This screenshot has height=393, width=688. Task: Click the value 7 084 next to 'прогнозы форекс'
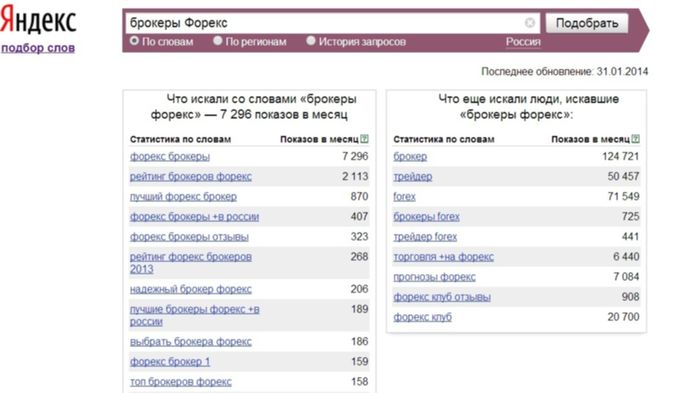tap(626, 277)
